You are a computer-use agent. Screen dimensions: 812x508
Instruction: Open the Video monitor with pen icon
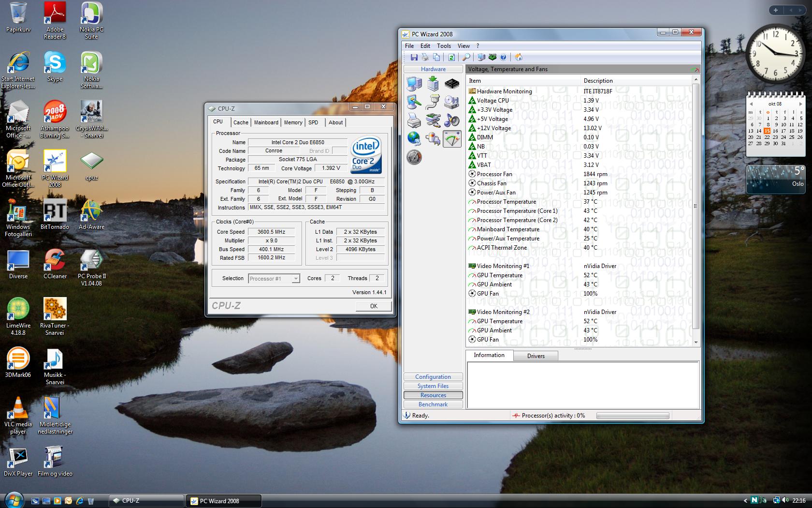coord(414,102)
